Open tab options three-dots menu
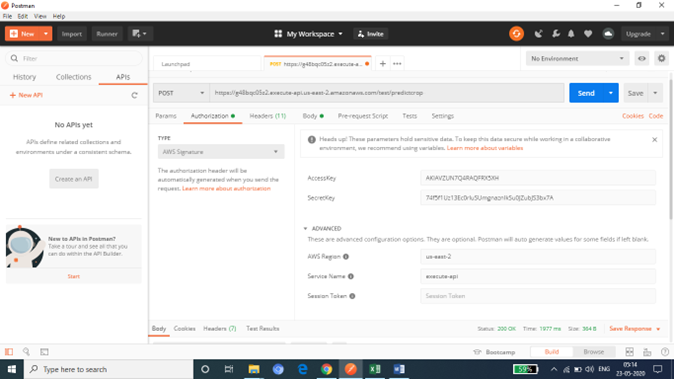 397,64
